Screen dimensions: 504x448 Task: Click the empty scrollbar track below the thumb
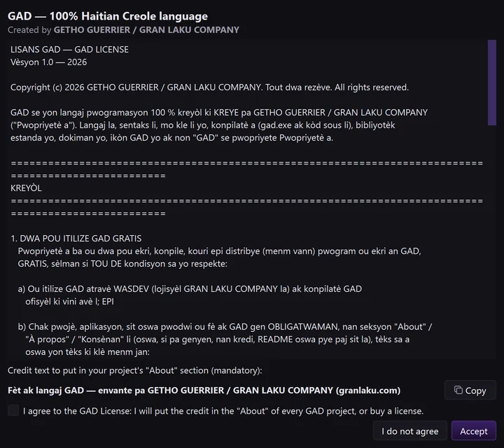pos(492,241)
